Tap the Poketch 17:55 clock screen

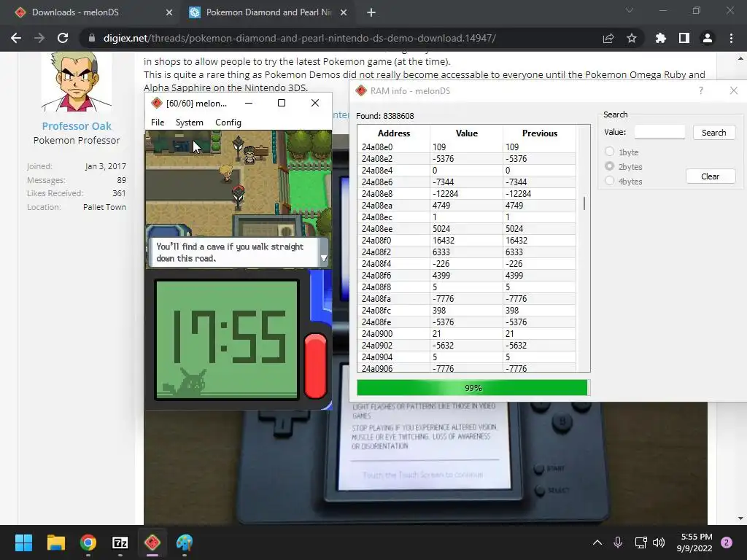[x=227, y=340]
